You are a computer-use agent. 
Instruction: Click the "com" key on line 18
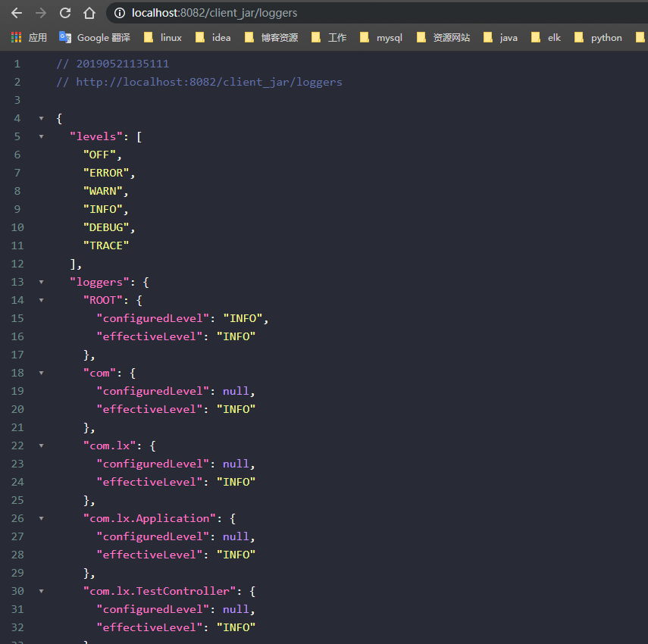coord(99,373)
